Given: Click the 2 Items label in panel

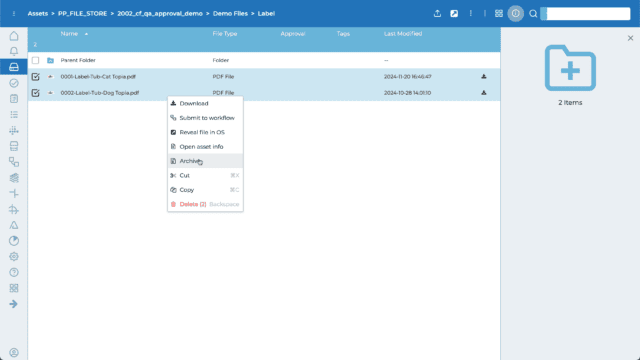Looking at the screenshot, I should (x=570, y=102).
